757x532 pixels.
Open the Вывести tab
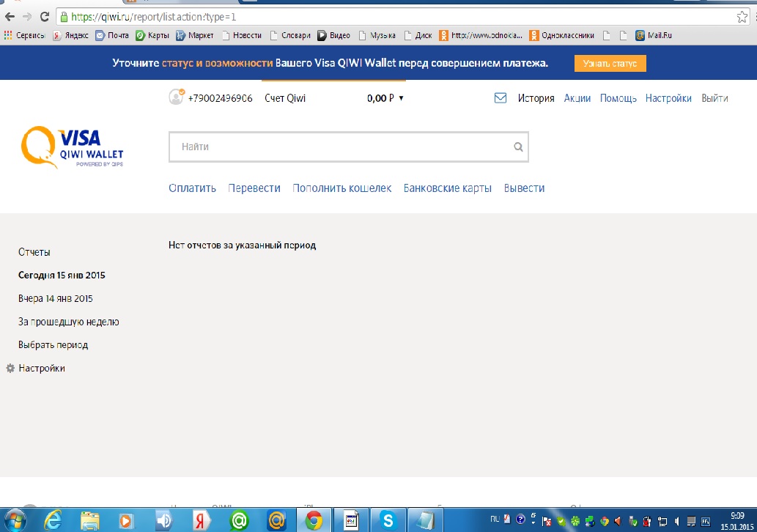[x=524, y=188]
